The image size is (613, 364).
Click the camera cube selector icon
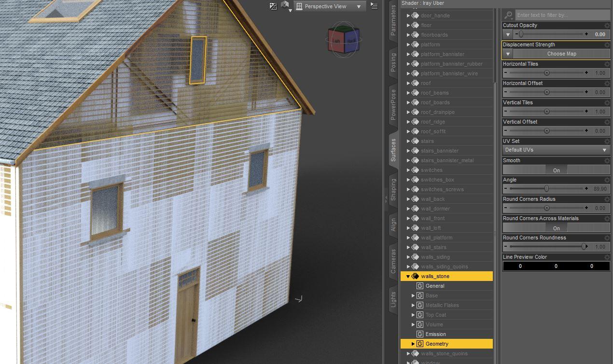tap(285, 5)
